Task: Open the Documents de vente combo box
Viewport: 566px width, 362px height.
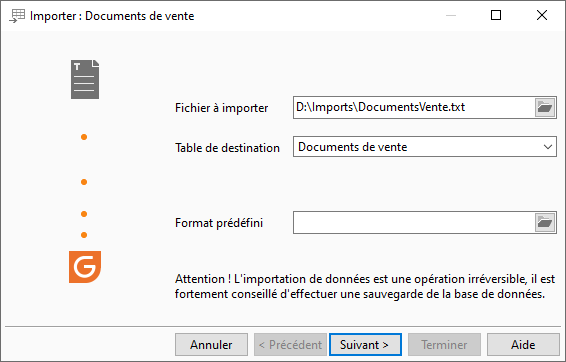Action: pyautogui.click(x=424, y=147)
